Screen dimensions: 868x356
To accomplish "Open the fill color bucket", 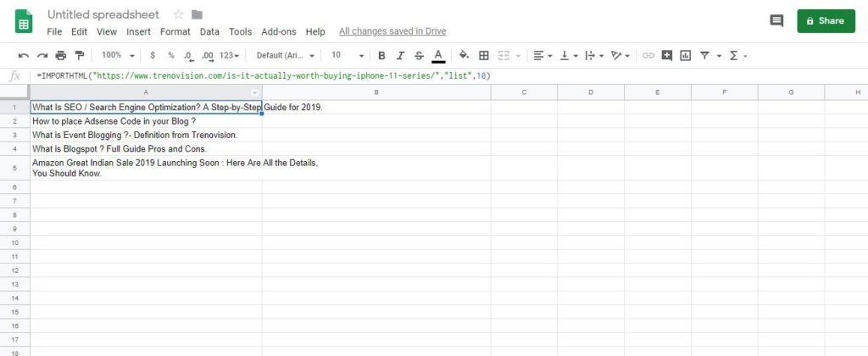I will click(465, 55).
